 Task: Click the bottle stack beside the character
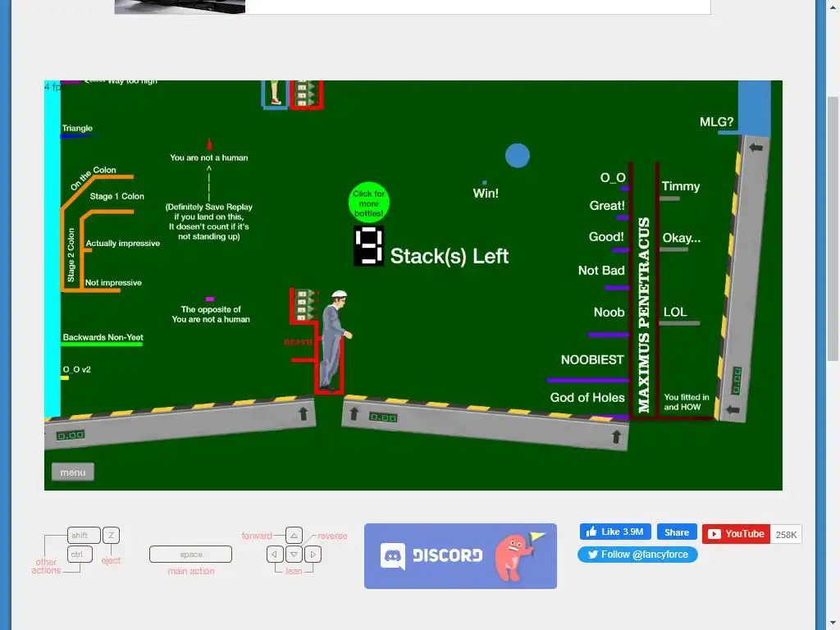pyautogui.click(x=305, y=305)
